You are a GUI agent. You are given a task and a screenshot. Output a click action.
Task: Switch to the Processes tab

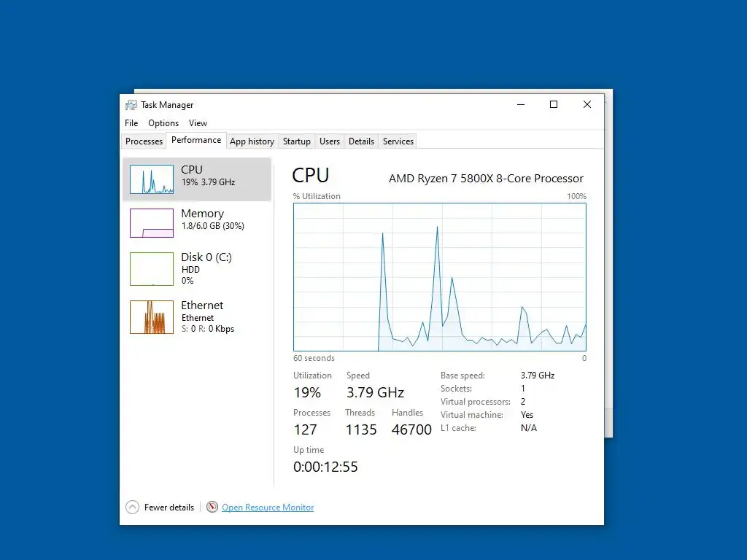144,141
